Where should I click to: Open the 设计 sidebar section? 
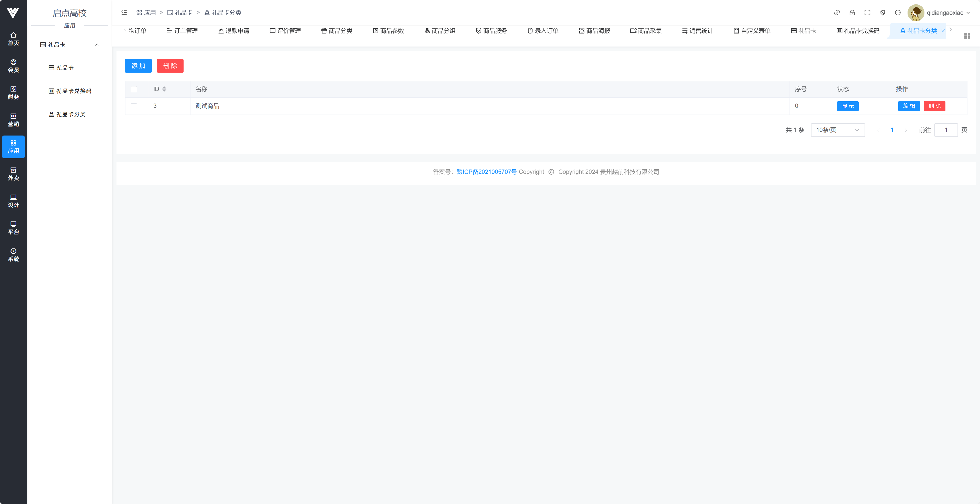13,201
